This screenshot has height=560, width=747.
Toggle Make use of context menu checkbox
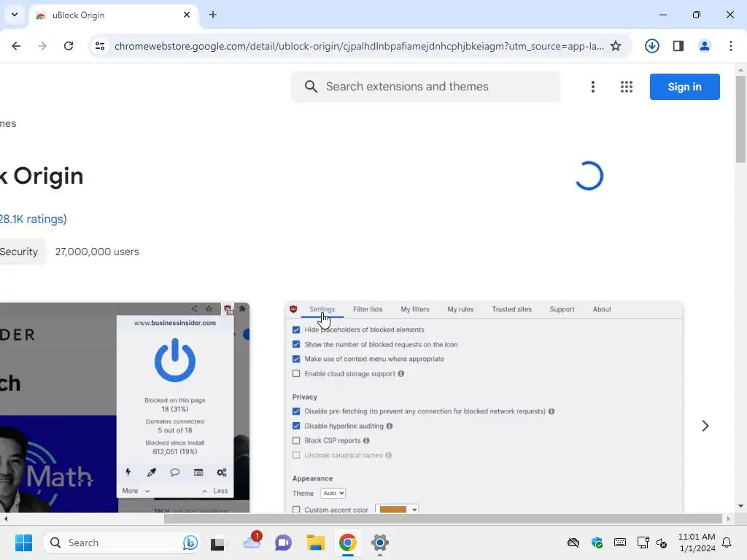[x=296, y=359]
